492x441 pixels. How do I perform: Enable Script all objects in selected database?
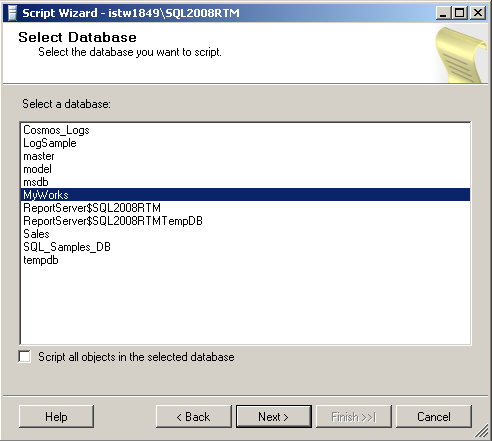25,357
